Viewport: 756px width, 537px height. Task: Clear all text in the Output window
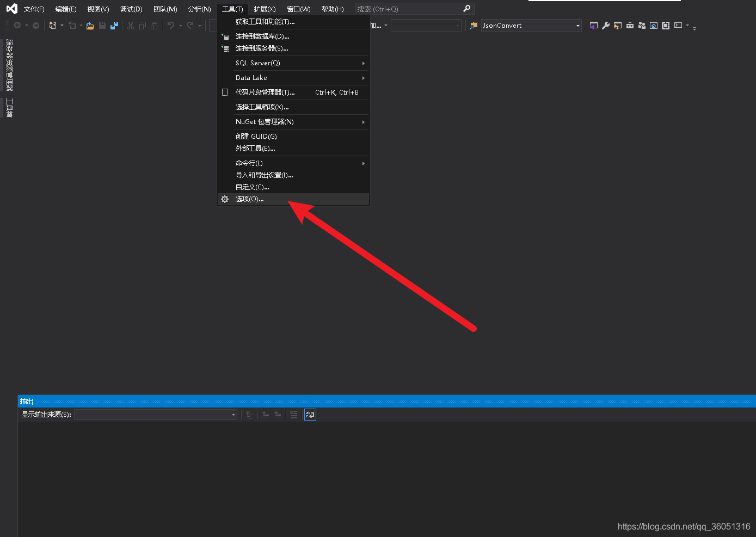pyautogui.click(x=294, y=414)
